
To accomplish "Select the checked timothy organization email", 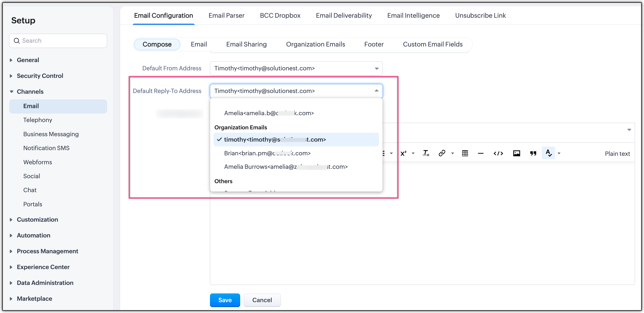I will click(x=275, y=140).
